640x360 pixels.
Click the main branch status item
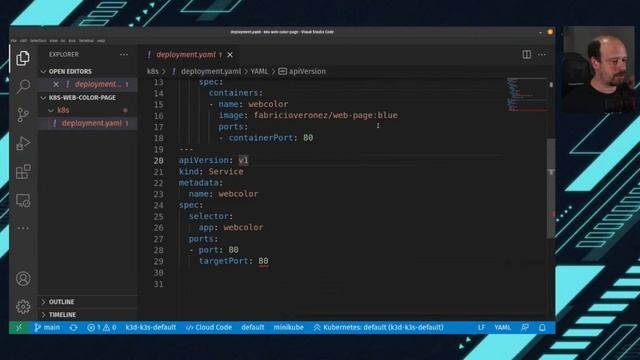click(x=47, y=327)
